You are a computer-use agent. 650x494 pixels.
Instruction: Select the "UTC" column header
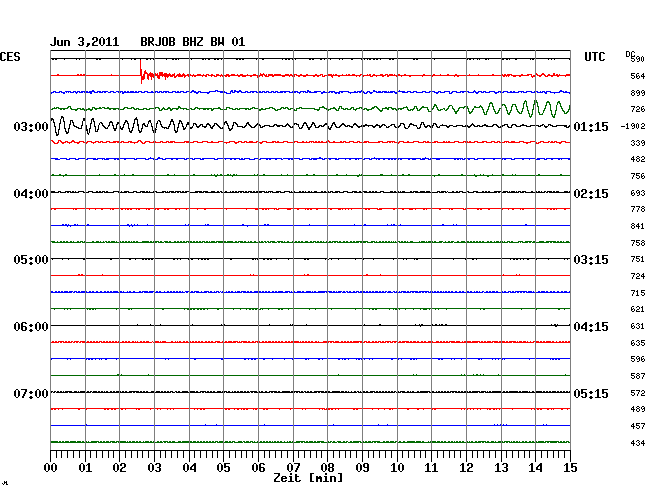[x=595, y=57]
